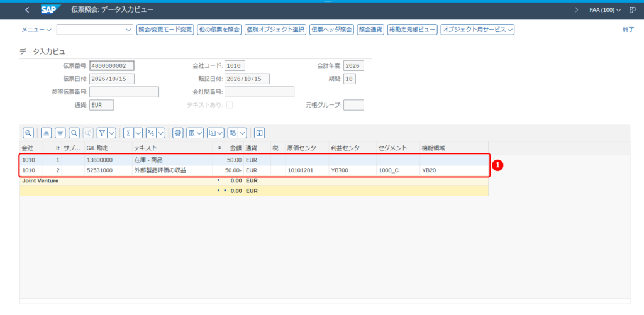The height and width of the screenshot is (315, 644).
Task: Expand the filter options dropdown arrow
Action: [112, 133]
